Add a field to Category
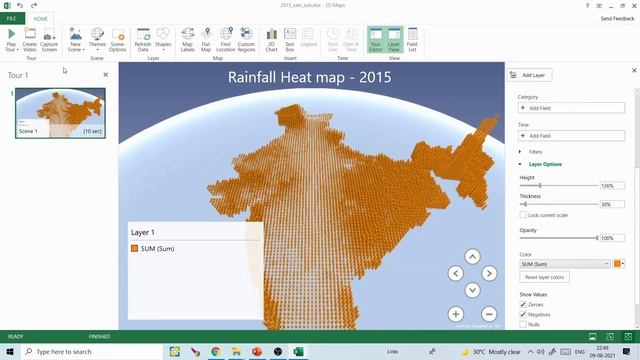Image resolution: width=640 pixels, height=360 pixels. 571,108
